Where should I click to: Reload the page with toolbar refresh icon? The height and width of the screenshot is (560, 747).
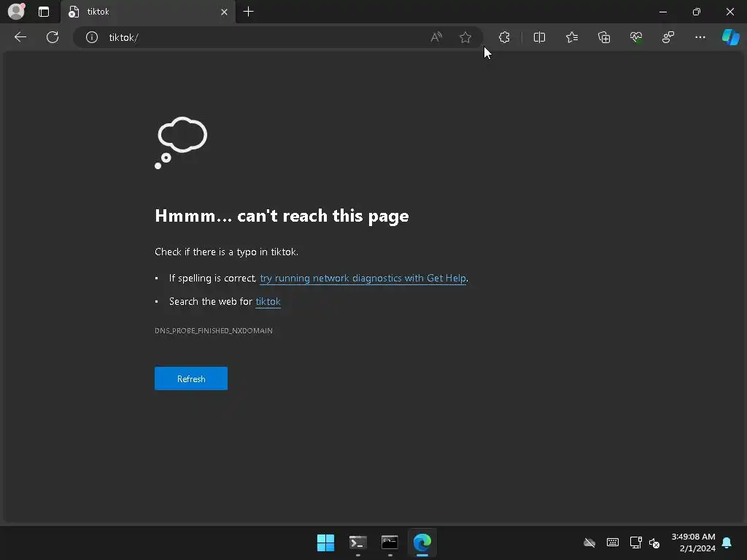pyautogui.click(x=53, y=37)
